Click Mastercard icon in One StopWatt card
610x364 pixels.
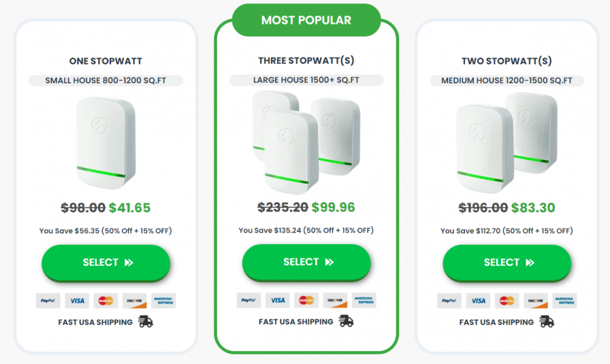[106, 300]
